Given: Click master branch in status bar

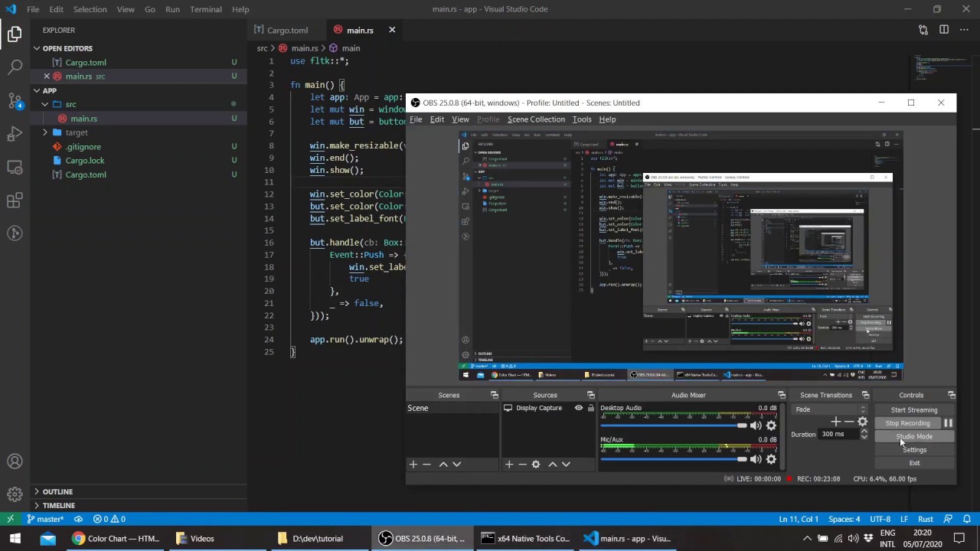Looking at the screenshot, I should 45,519.
